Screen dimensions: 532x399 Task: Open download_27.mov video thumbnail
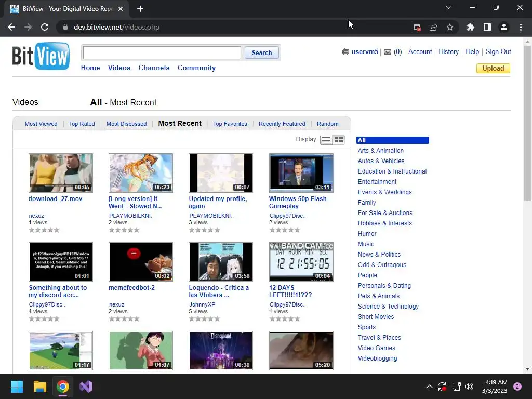[61, 173]
